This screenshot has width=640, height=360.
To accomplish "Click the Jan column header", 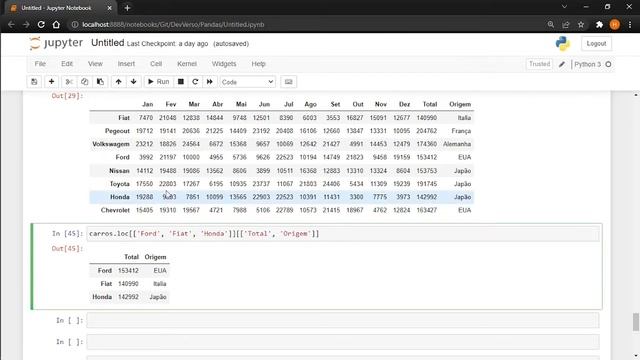I will [x=147, y=104].
